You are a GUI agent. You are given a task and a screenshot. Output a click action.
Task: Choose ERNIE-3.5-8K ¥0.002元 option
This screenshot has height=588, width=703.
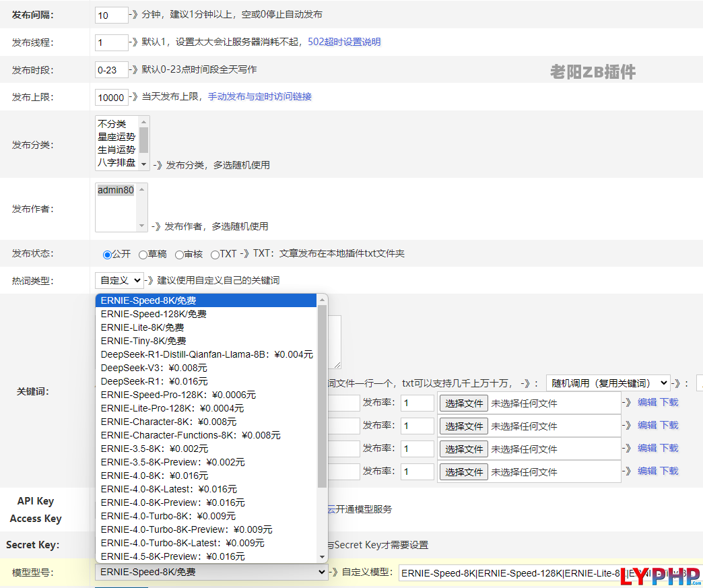(x=206, y=449)
